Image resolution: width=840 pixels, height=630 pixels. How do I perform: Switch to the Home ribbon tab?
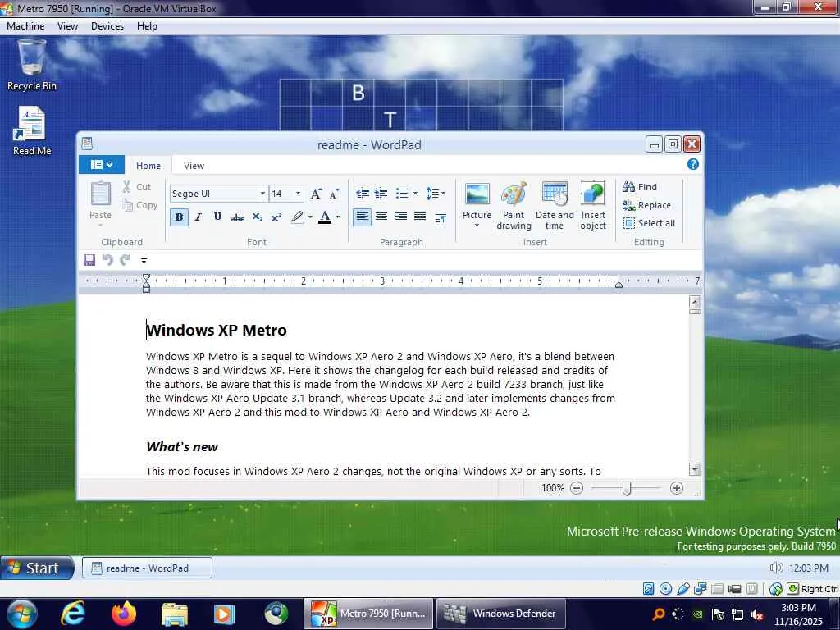148,166
